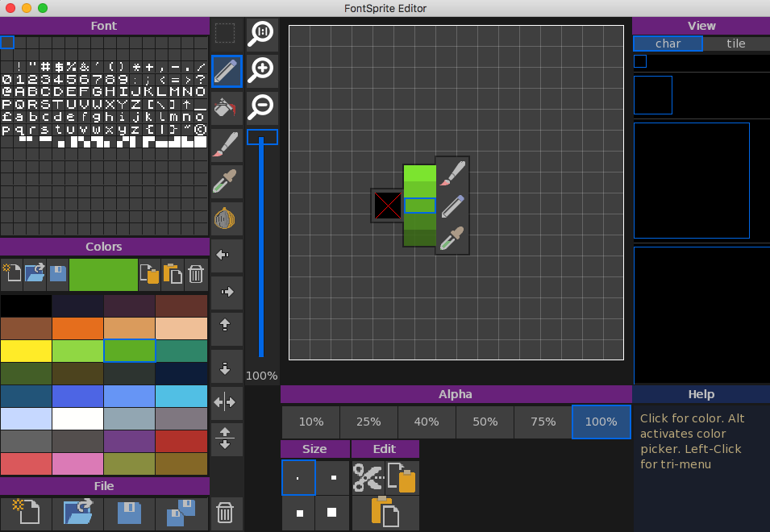Save the file using the single floppy icon

129,513
